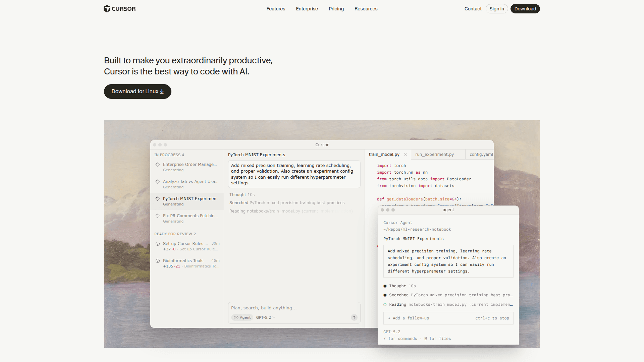Toggle the Agent mode pill
The width and height of the screenshot is (644, 362).
pyautogui.click(x=242, y=317)
